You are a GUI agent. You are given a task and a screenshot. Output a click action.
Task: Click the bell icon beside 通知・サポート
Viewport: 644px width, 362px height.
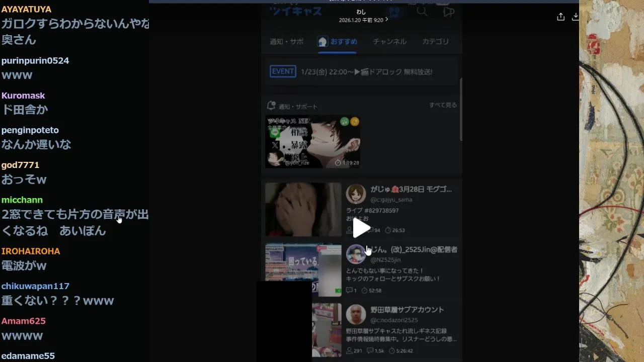[271, 106]
